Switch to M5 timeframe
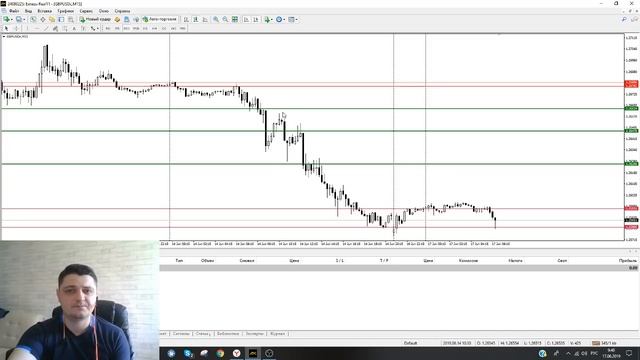 (118, 29)
